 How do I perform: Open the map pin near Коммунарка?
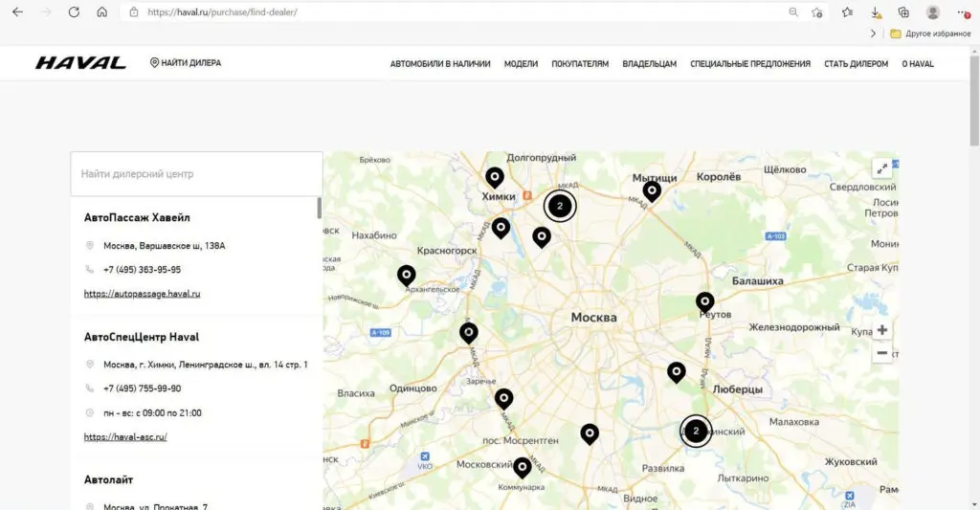522,467
